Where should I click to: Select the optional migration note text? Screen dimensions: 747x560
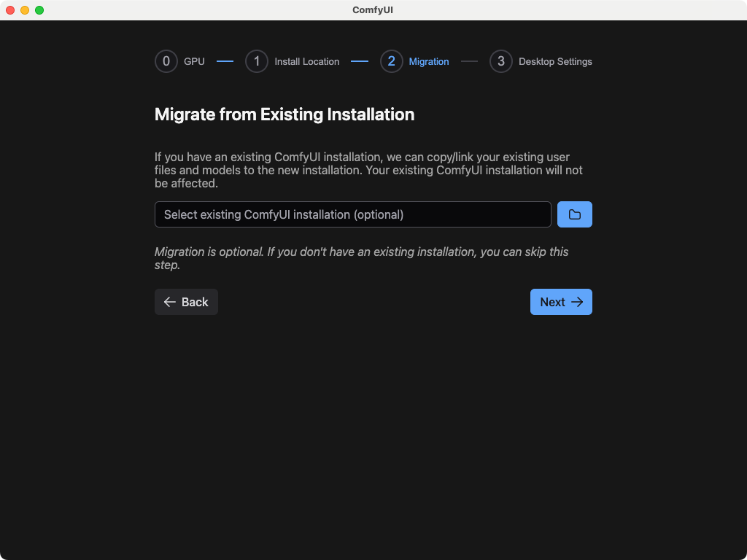tap(360, 258)
